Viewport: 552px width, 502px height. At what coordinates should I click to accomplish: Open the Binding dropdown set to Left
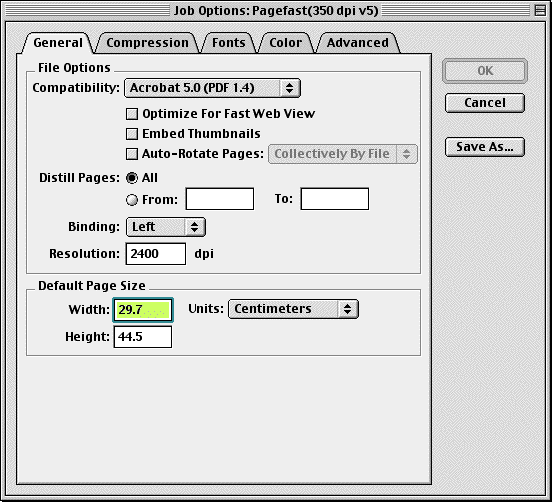pos(166,227)
